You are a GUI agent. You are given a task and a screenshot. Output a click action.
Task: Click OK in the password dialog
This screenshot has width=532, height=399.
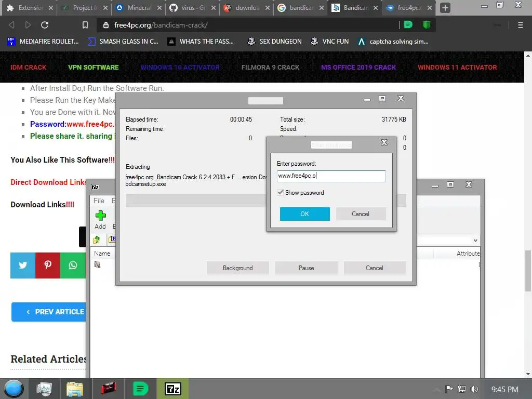[x=304, y=214]
